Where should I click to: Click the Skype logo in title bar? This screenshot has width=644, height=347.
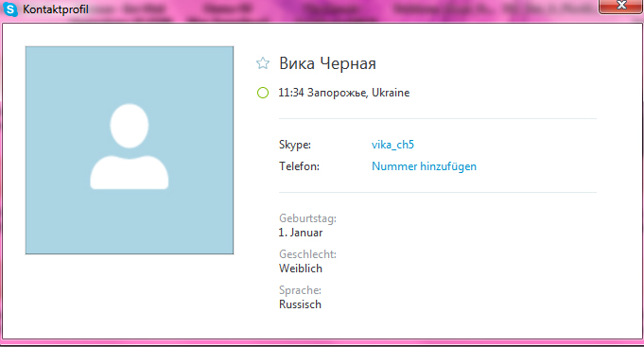10,9
